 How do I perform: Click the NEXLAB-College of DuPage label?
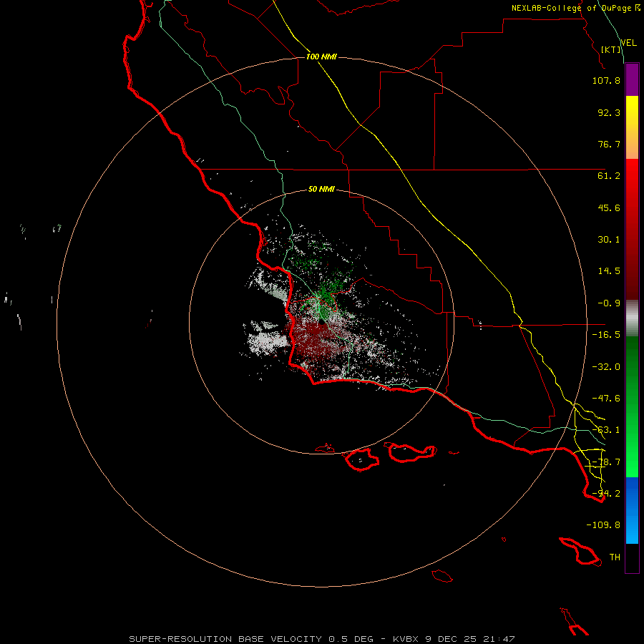tap(575, 8)
